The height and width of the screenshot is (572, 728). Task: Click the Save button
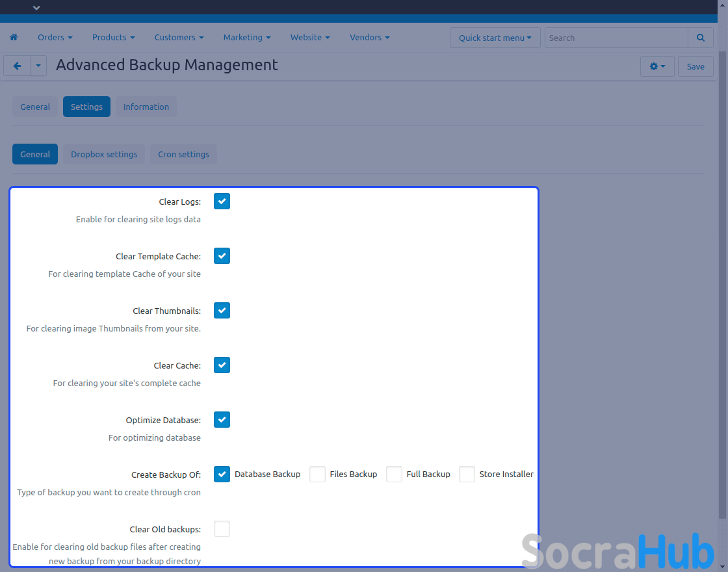coord(695,66)
